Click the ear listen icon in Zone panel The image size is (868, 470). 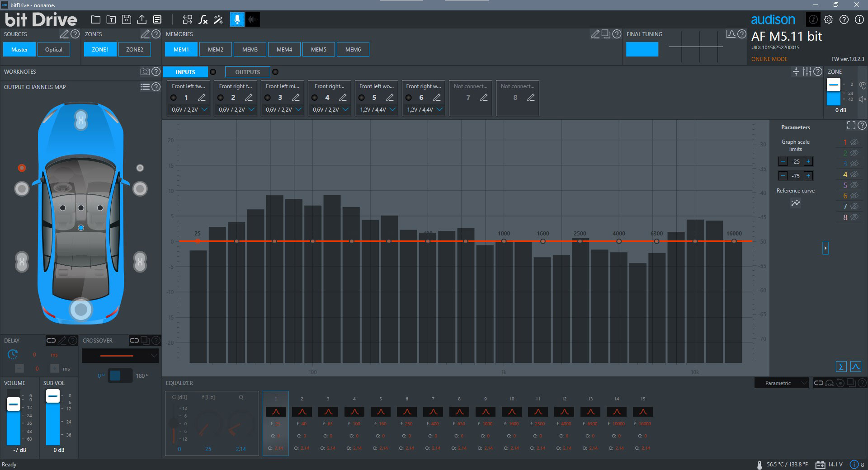(x=862, y=85)
